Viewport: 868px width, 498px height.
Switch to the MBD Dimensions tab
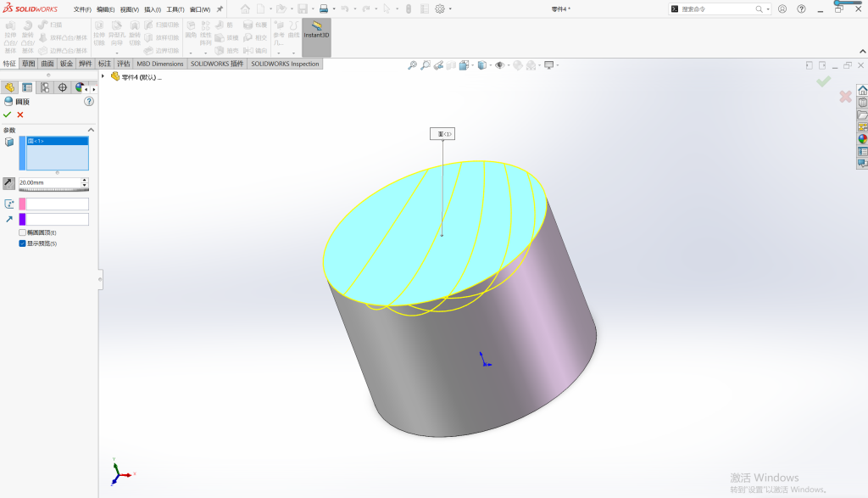[x=160, y=64]
